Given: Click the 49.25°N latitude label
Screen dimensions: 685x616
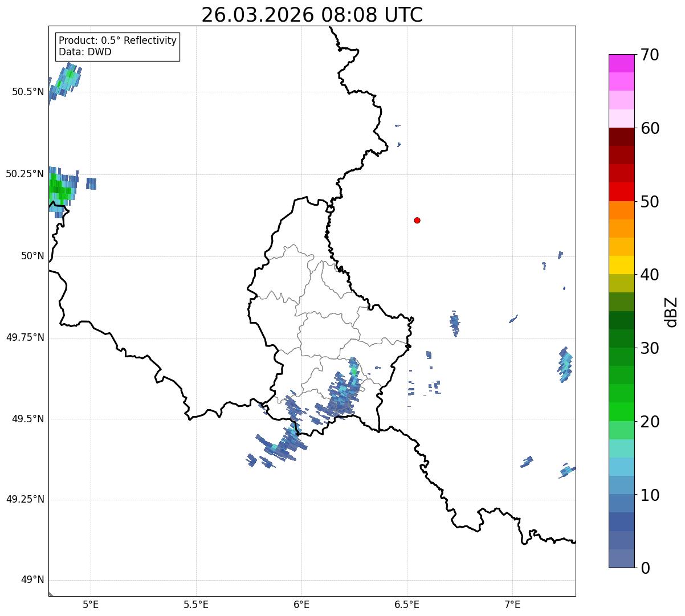Looking at the screenshot, I should pyautogui.click(x=25, y=500).
